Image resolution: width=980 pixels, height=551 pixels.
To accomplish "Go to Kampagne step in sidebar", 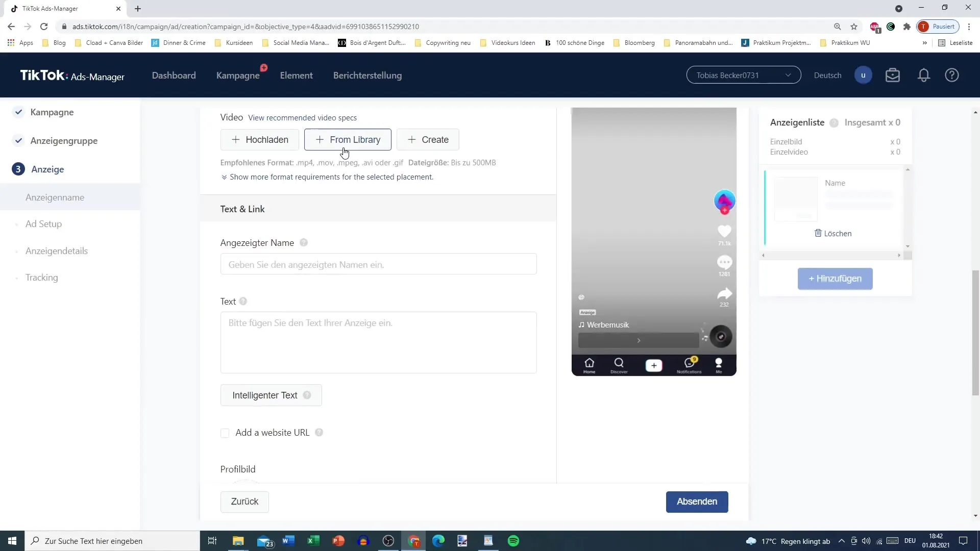I will click(52, 112).
